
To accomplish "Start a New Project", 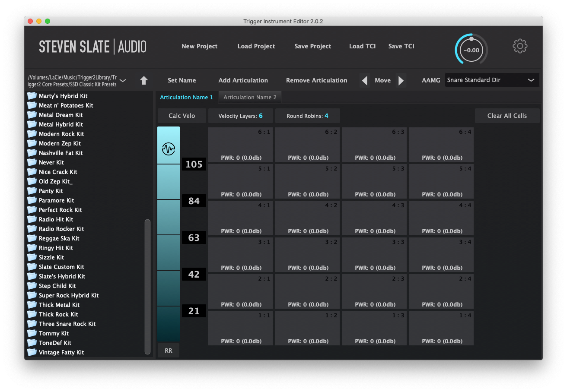I will 199,46.
